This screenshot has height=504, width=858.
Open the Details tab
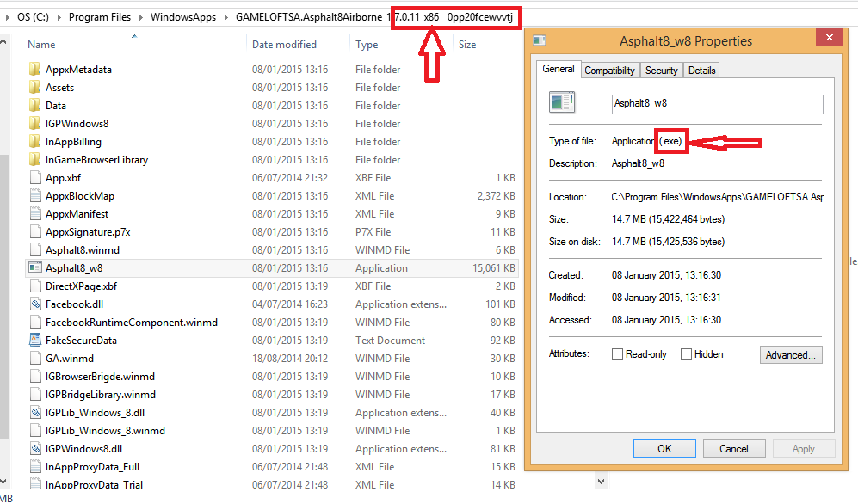click(701, 70)
